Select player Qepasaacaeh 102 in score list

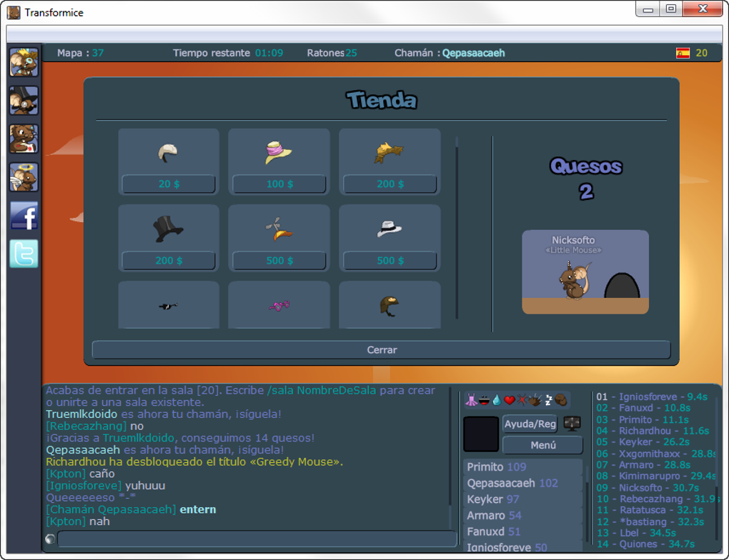point(522,484)
